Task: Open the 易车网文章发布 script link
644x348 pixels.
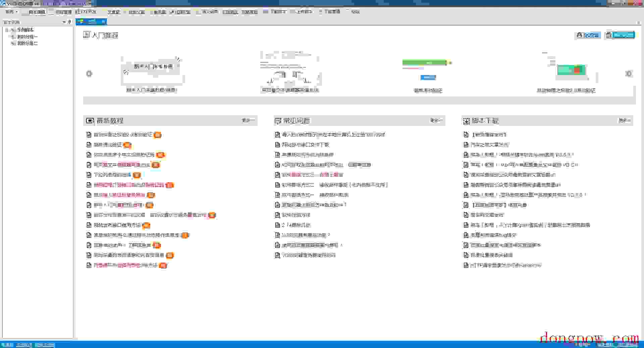Action: pos(487,215)
